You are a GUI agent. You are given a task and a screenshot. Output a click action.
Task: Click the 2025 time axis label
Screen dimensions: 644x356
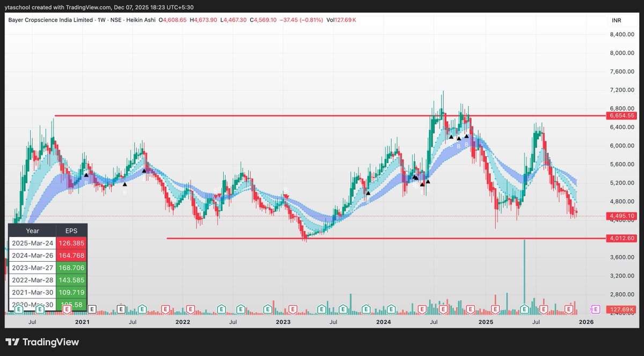(486, 322)
